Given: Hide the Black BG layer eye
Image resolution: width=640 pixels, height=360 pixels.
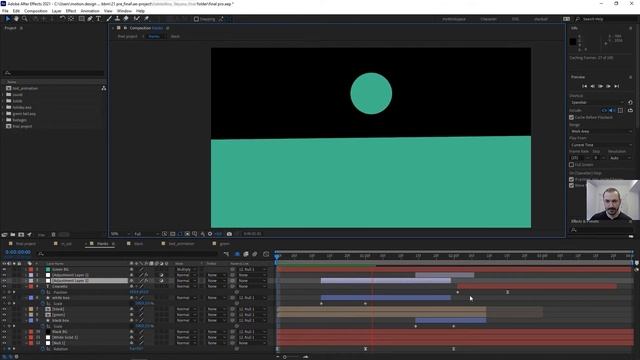Looking at the screenshot, I should [x=4, y=332].
